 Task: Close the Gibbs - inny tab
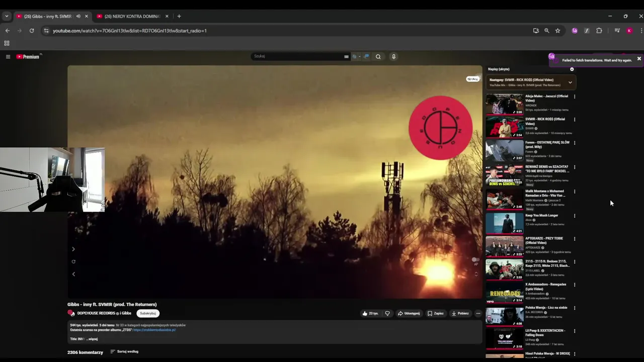[x=86, y=16]
